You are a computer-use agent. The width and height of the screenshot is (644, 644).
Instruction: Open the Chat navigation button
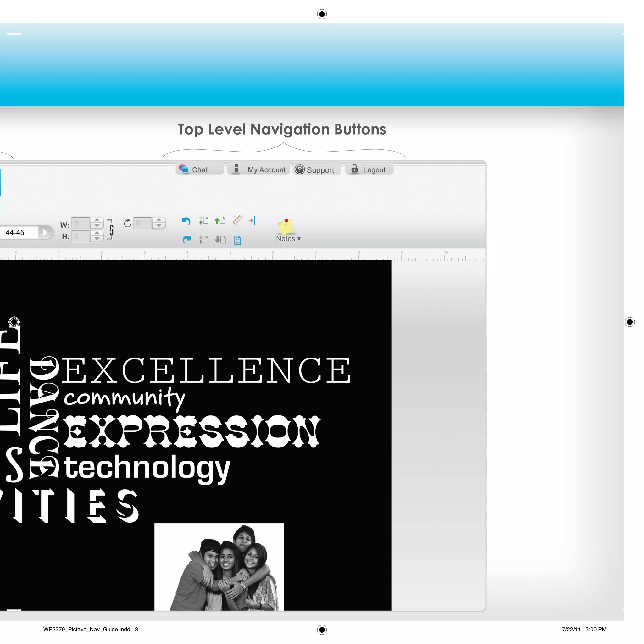click(199, 170)
